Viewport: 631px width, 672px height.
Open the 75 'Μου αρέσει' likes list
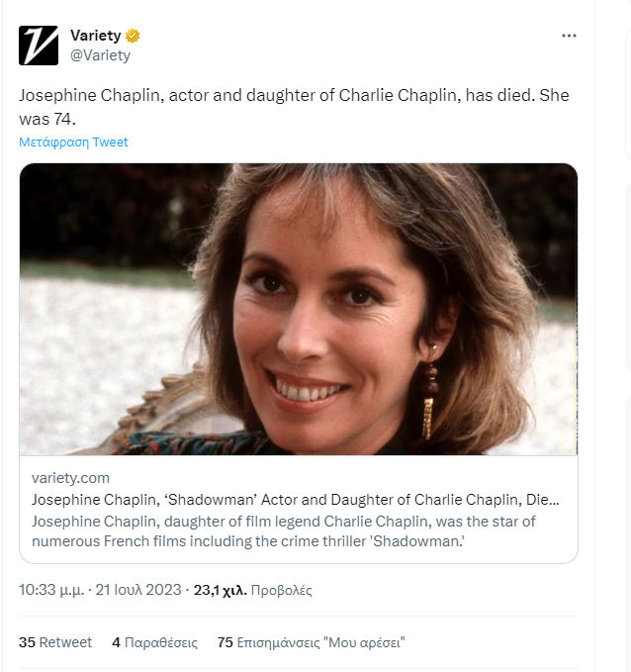coord(312,642)
